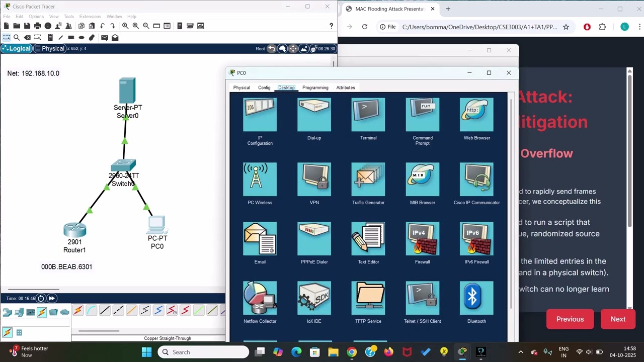Choose the Copper Straight-Through solid black cable
Image resolution: width=644 pixels, height=362 pixels.
tap(105, 311)
